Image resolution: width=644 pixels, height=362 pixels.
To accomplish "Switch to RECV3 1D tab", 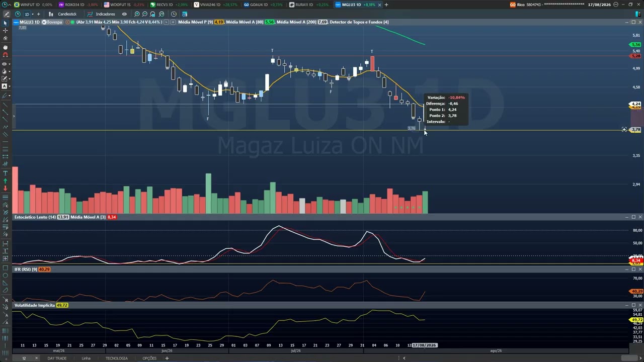I will click(x=169, y=5).
